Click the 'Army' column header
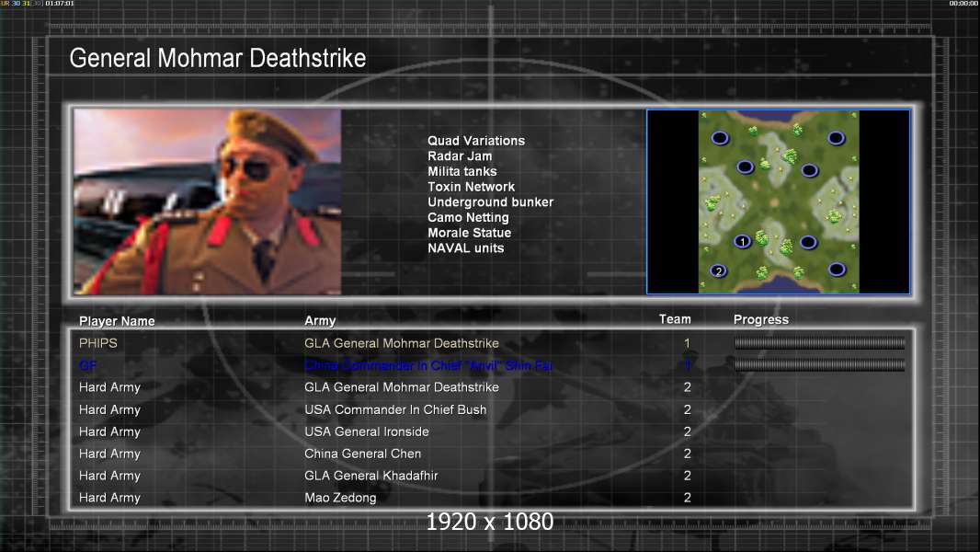The width and height of the screenshot is (980, 552). point(320,321)
